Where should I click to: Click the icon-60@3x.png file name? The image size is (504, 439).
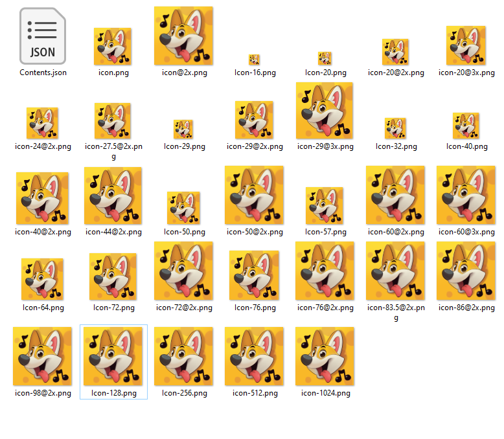[x=466, y=232]
